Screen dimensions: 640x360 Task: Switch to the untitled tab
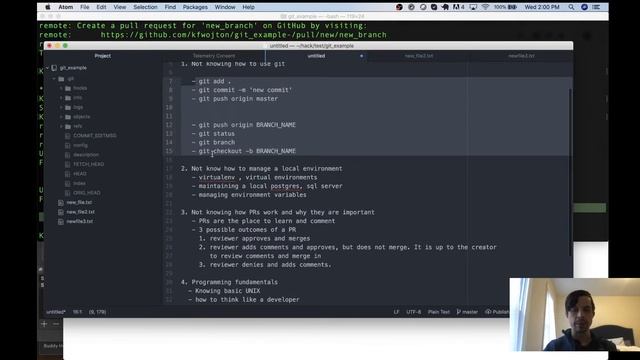coord(316,56)
